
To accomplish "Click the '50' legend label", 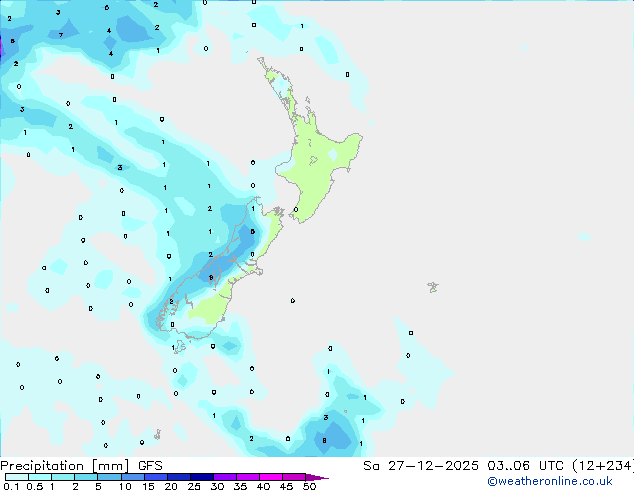I will 309,486.
